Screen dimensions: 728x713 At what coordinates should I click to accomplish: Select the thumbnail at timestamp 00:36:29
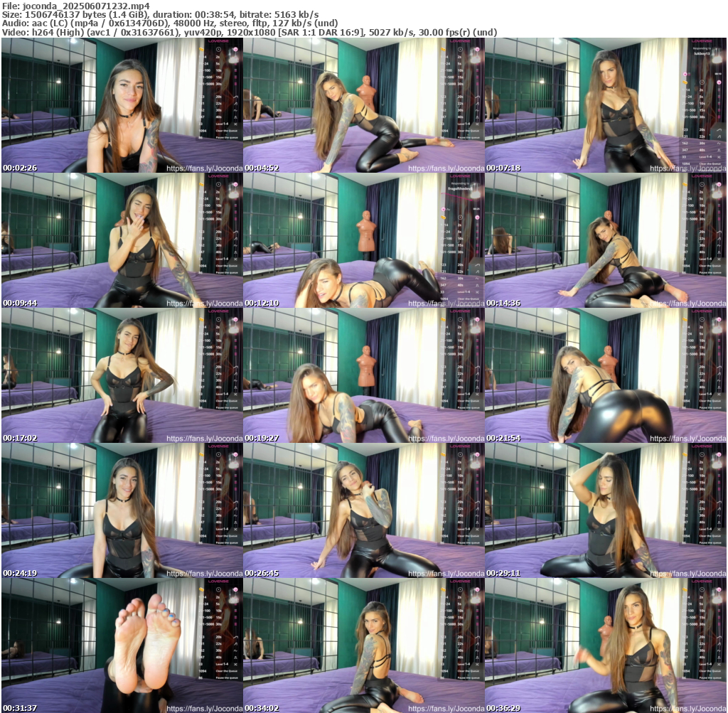point(606,645)
